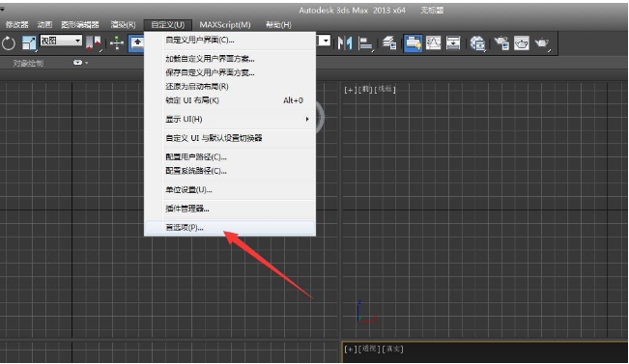The width and height of the screenshot is (629, 364).
Task: Click the Mirror tool icon
Action: (345, 42)
